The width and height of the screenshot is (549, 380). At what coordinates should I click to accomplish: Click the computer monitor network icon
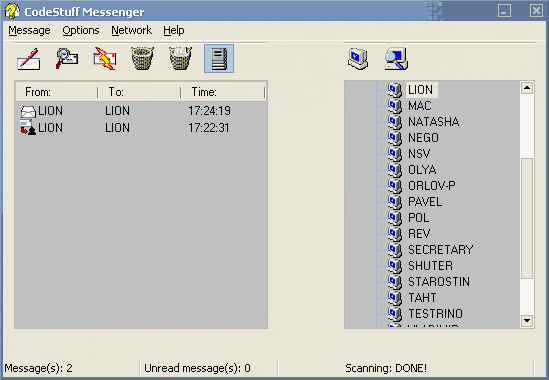click(357, 59)
